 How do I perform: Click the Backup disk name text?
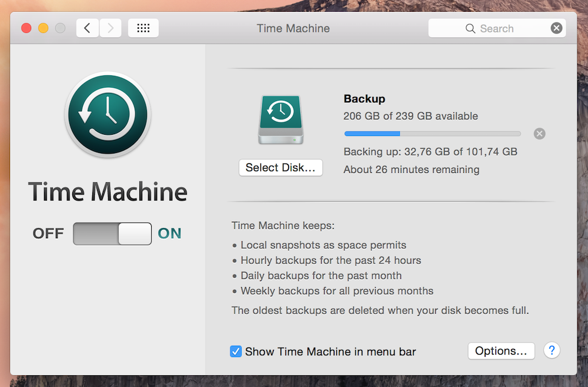[365, 99]
